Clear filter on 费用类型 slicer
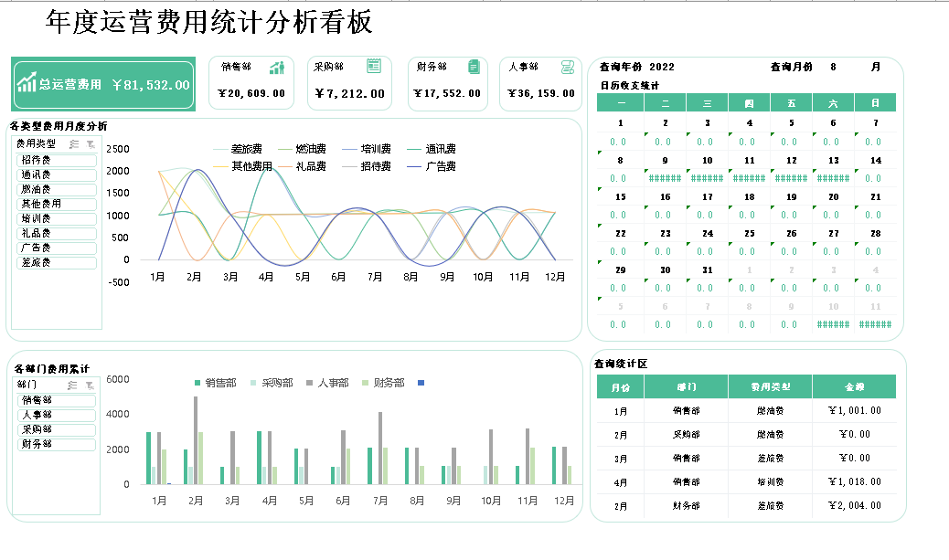The height and width of the screenshot is (560, 949). 90,143
